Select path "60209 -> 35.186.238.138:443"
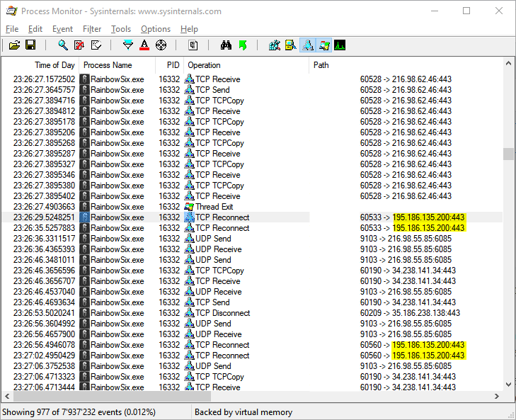Screen dimensions: 516x420 coord(410,313)
